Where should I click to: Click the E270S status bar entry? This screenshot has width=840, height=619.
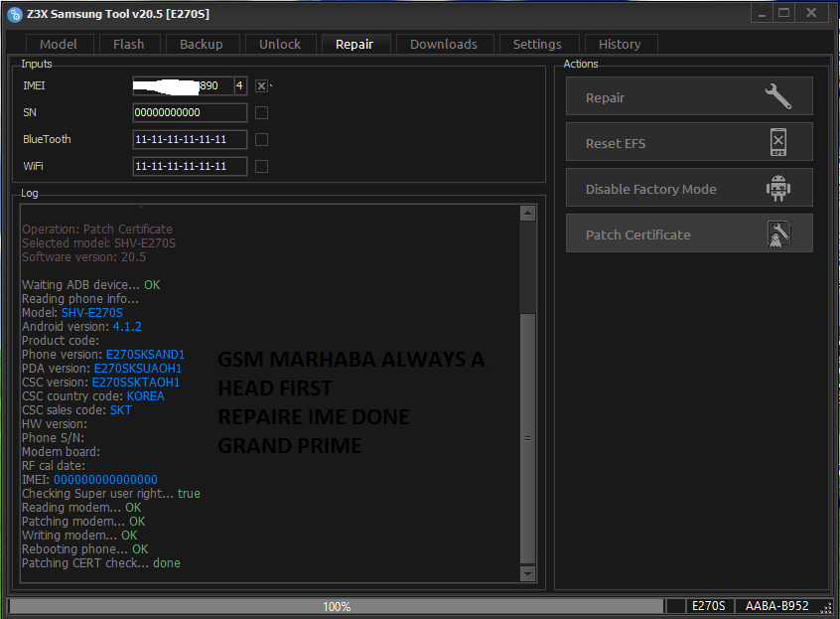coord(708,606)
